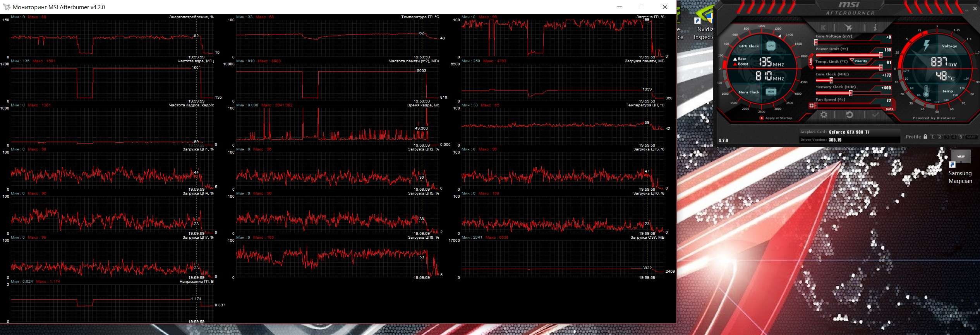Viewport: 980px width, 335px height.
Task: Click the profile lock icon
Action: point(925,137)
